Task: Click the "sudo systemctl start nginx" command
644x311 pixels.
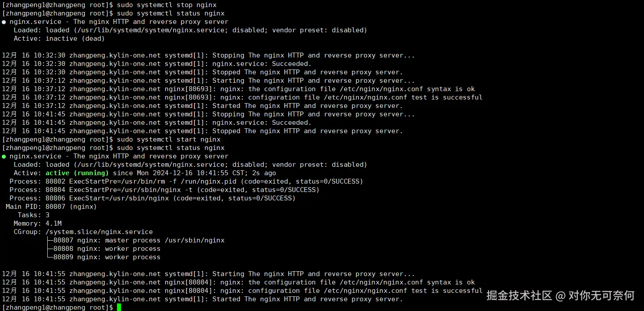Action: point(168,139)
